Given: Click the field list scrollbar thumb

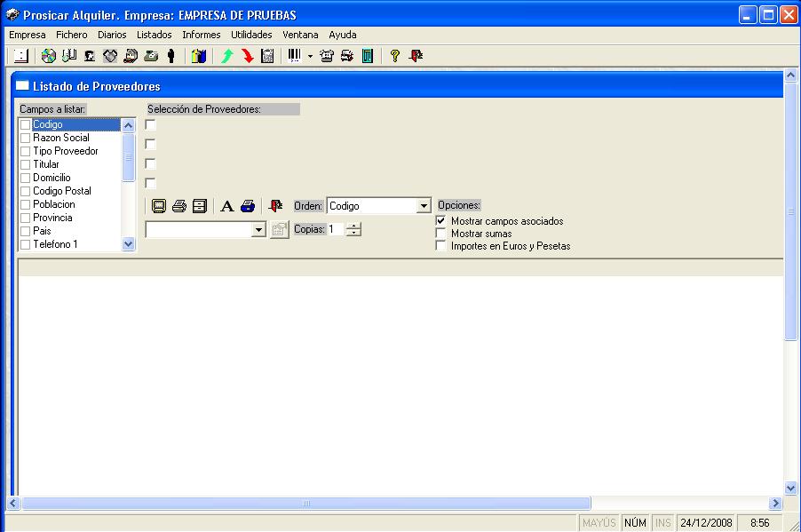Looking at the screenshot, I should tap(128, 157).
